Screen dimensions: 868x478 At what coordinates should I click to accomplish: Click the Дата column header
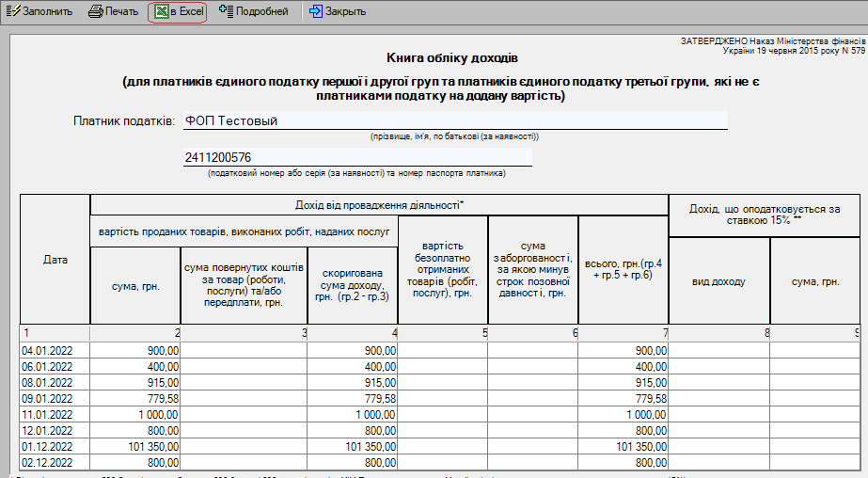coord(55,260)
